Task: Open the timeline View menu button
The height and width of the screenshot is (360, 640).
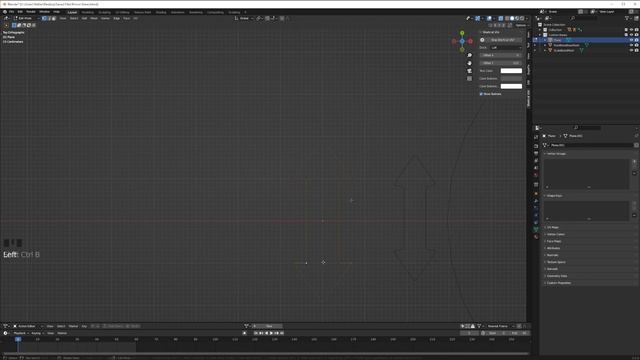Action: click(50, 333)
